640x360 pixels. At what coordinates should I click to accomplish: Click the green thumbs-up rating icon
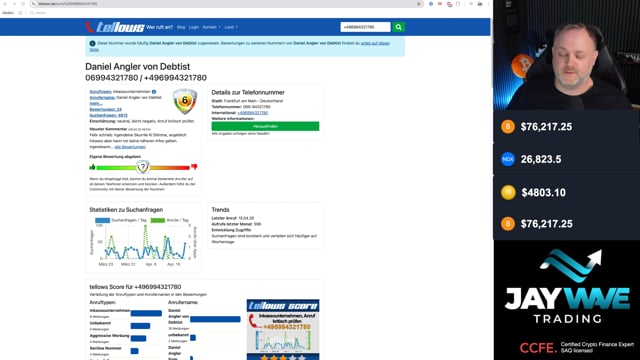pos(92,167)
